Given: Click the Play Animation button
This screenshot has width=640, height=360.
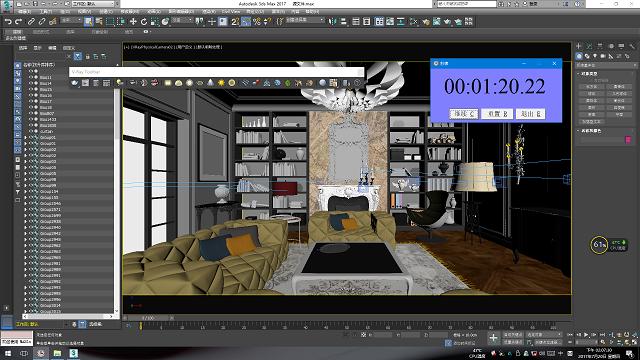Looking at the screenshot, I should (x=586, y=335).
